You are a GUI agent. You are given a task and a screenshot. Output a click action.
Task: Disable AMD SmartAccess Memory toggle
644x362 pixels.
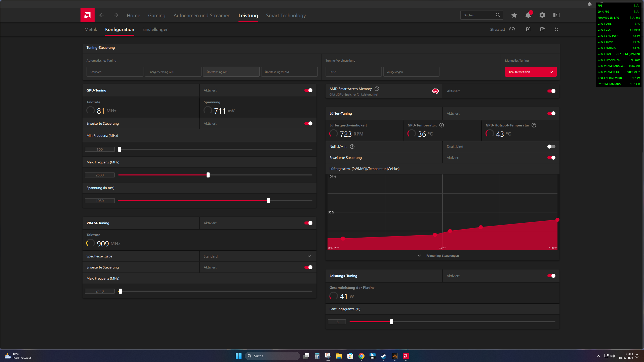[x=551, y=91]
